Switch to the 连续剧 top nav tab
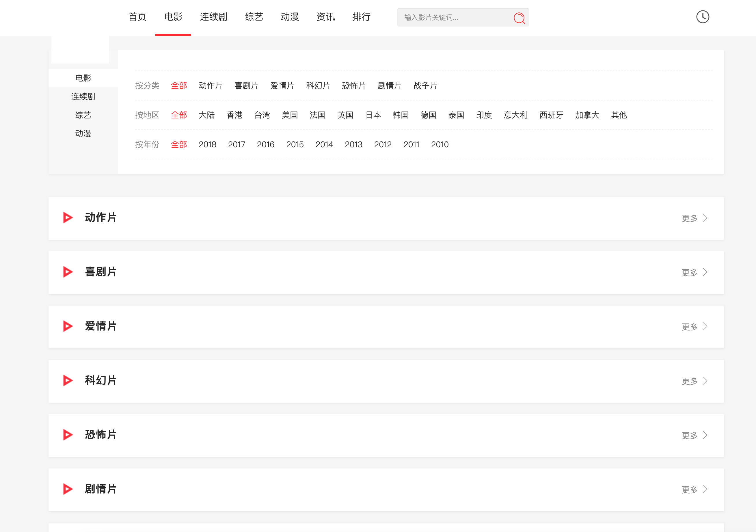756x532 pixels. tap(213, 17)
